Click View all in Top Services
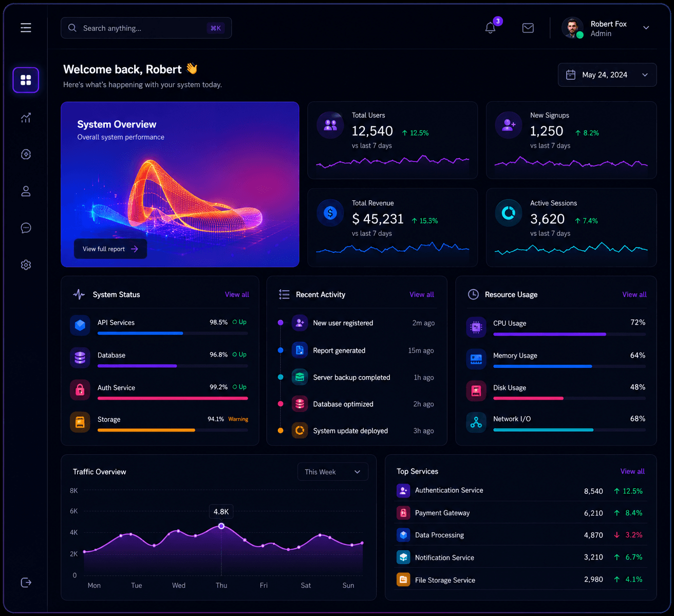This screenshot has height=616, width=674. click(x=632, y=471)
